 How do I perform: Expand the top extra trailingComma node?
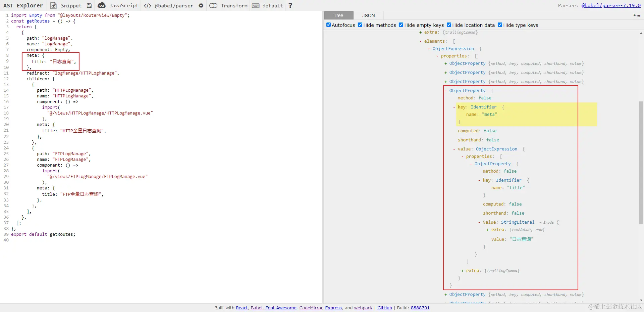[421, 32]
